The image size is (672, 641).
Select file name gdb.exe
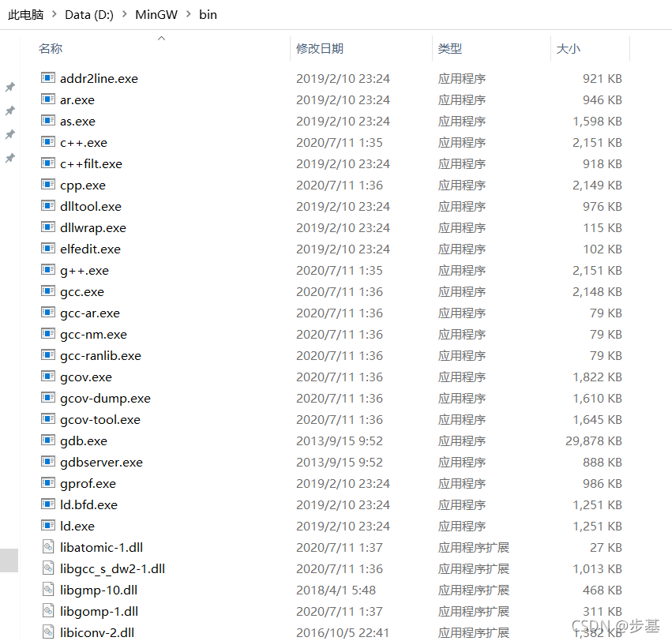coord(84,441)
